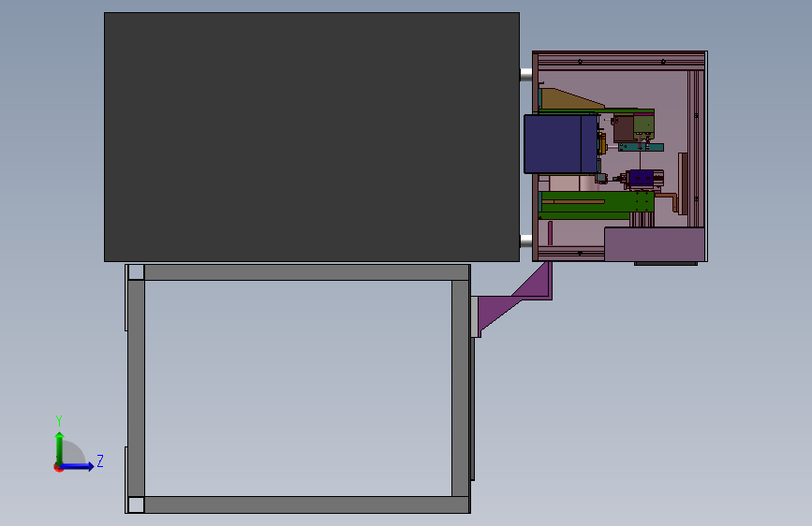
Task: Select the right vertical beam of gray frame
Action: [x=461, y=388]
